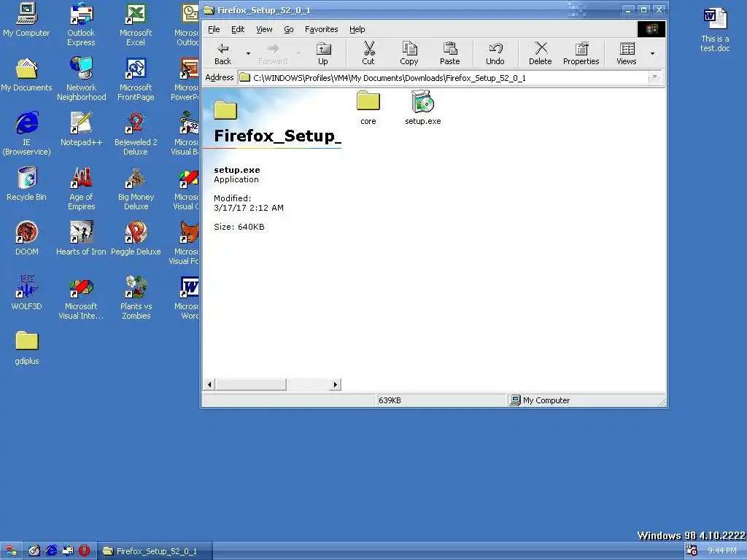This screenshot has width=747, height=560.
Task: Select Plants vs Zombies shortcut
Action: [136, 297]
